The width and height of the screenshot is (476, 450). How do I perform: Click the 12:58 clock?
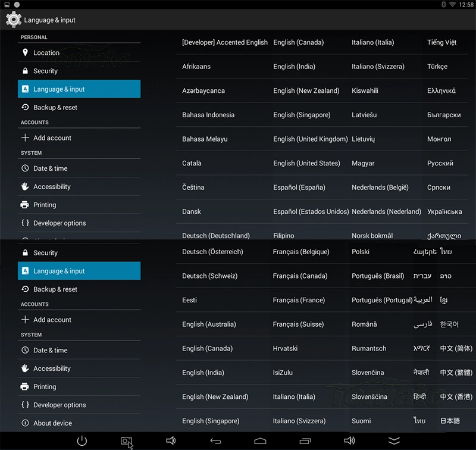point(466,5)
